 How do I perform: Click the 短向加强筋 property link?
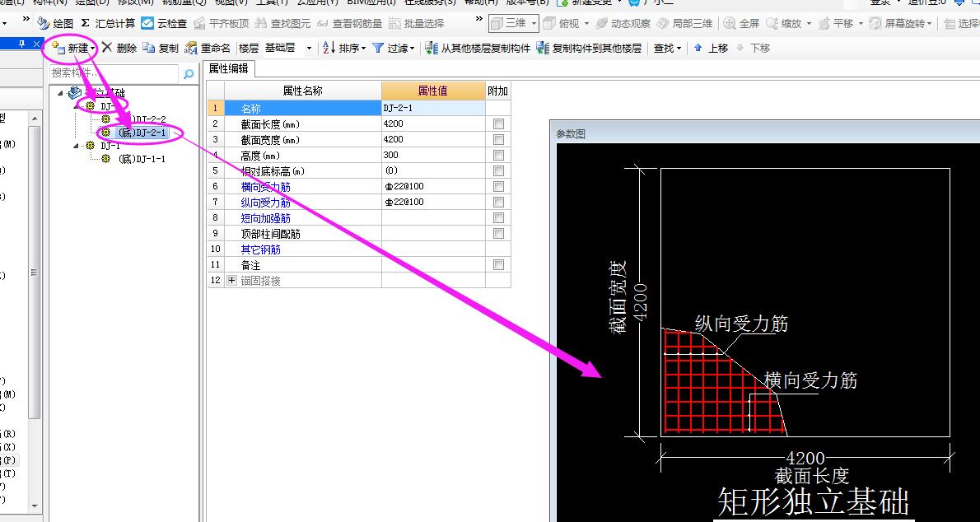pos(266,217)
